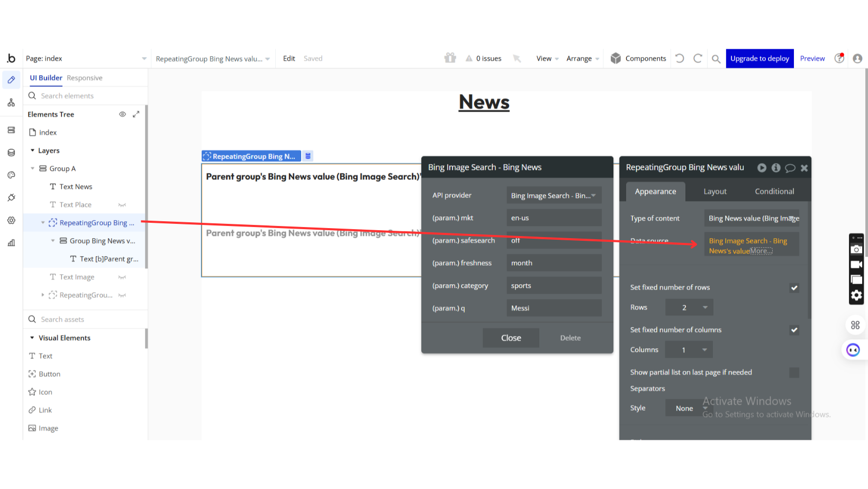868x489 pixels.
Task: Click the Close button in Bing popup
Action: click(x=511, y=338)
